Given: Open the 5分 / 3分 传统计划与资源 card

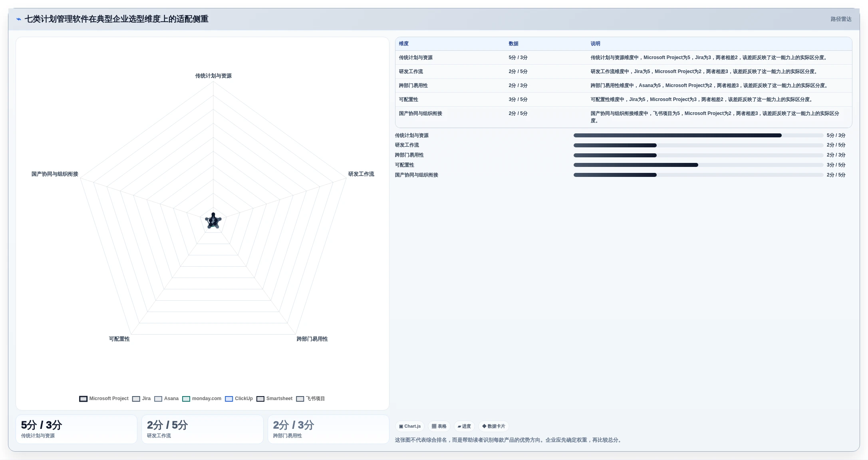Looking at the screenshot, I should pos(76,429).
